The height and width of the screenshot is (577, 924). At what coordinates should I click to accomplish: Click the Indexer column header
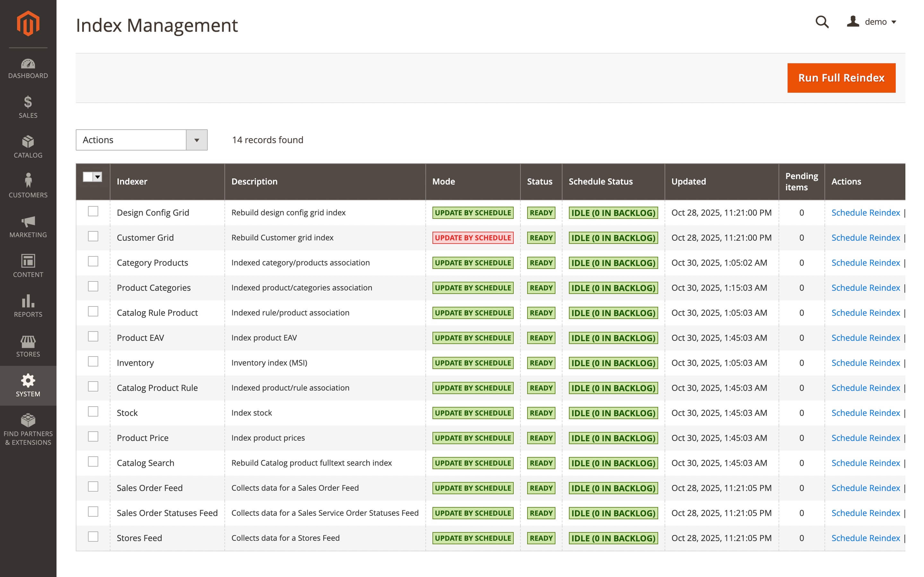click(x=132, y=182)
